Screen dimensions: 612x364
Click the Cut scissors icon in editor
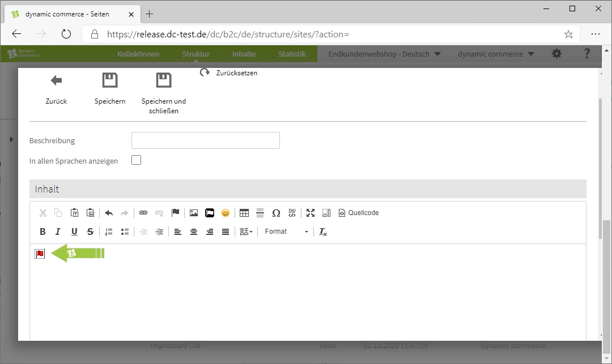click(x=43, y=213)
